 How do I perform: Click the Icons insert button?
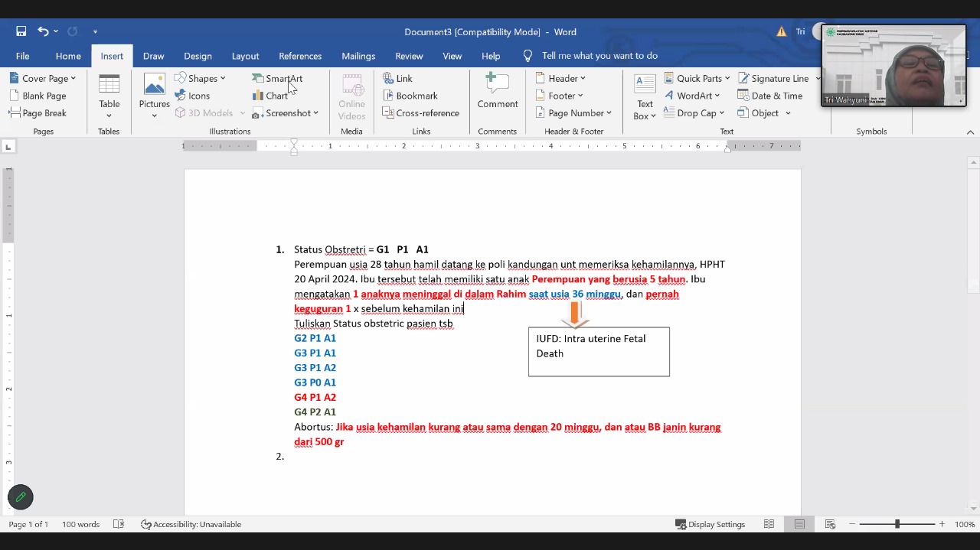(x=191, y=96)
